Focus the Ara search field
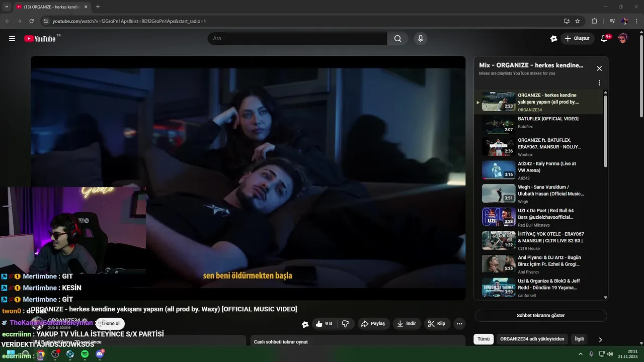The height and width of the screenshot is (362, 644). click(297, 39)
